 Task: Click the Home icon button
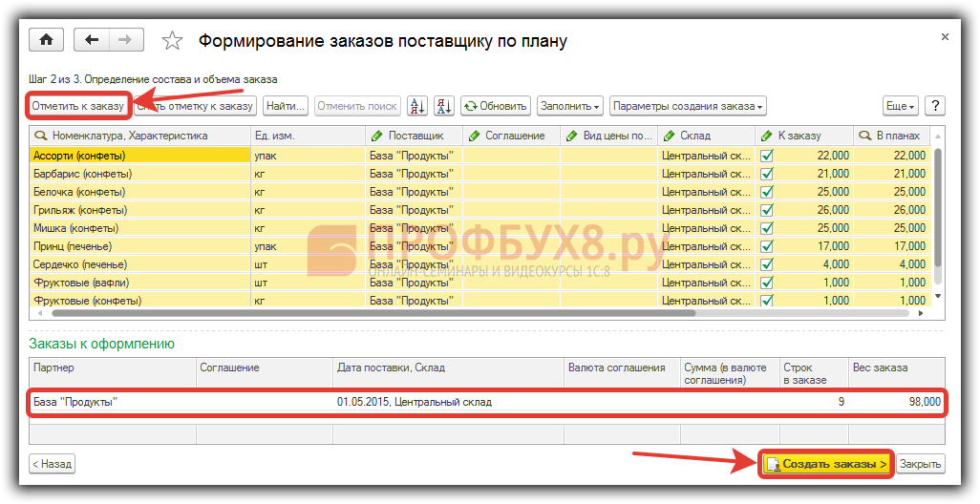coord(45,40)
